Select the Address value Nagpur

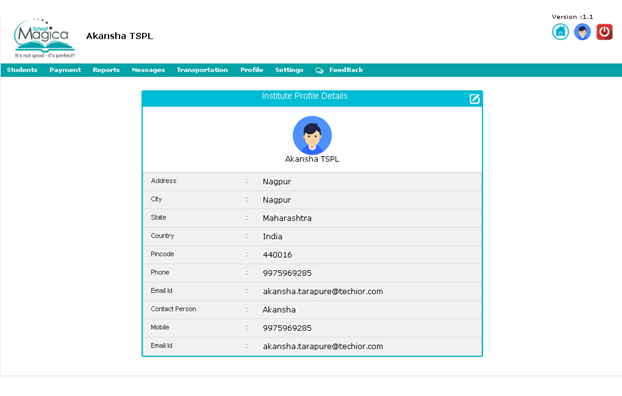[277, 182]
